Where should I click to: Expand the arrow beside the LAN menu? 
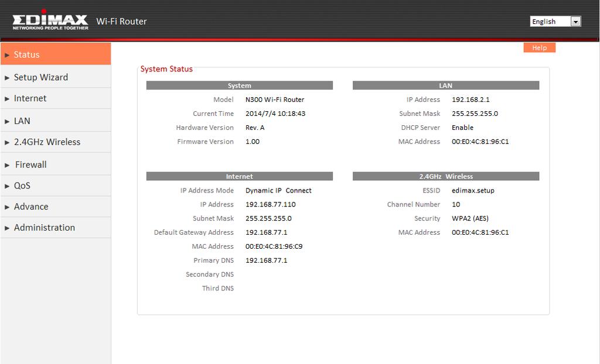click(x=7, y=121)
